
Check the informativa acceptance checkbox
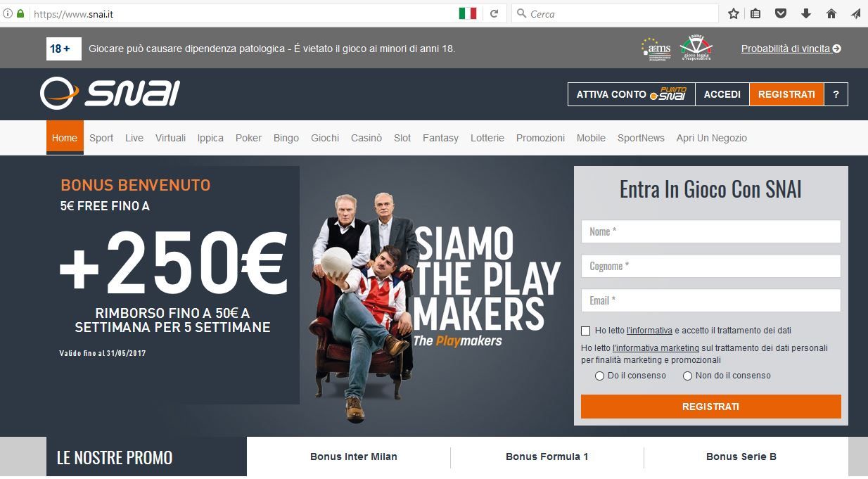(x=586, y=331)
